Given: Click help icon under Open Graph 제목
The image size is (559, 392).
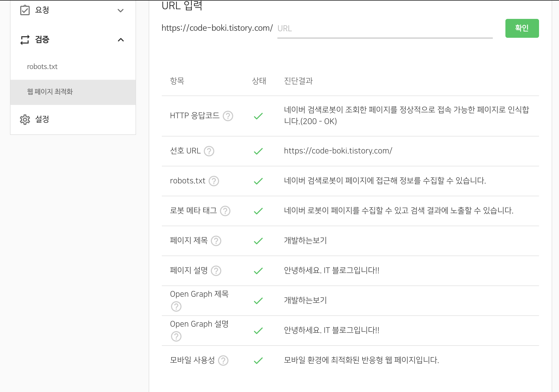Looking at the screenshot, I should (x=176, y=306).
